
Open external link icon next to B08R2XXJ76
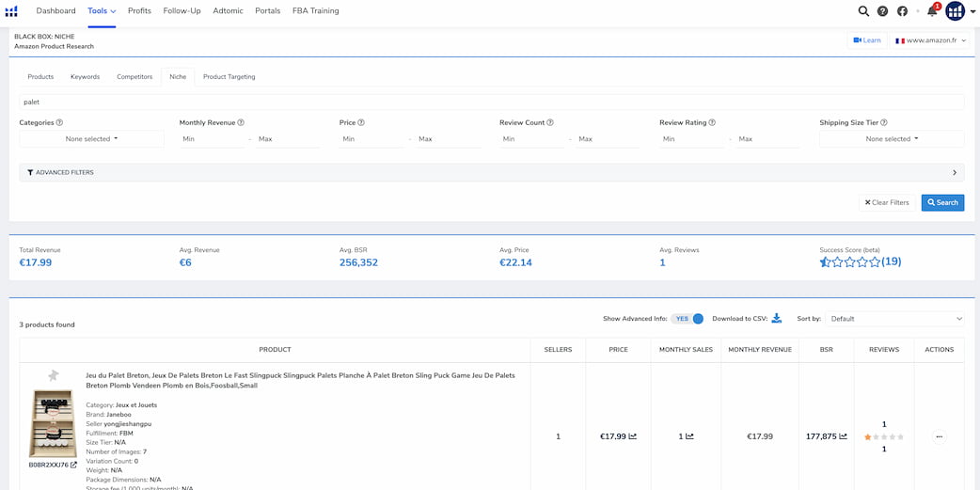pyautogui.click(x=73, y=465)
